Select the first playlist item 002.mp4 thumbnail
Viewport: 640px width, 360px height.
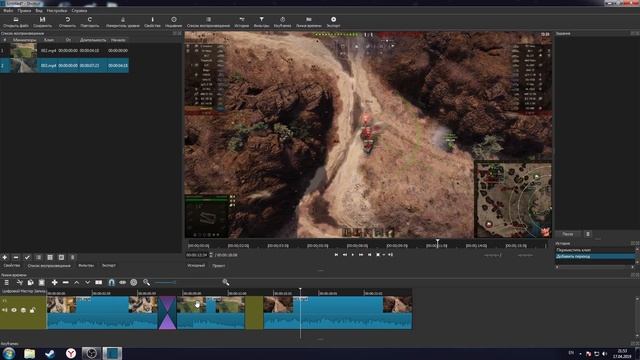click(23, 51)
